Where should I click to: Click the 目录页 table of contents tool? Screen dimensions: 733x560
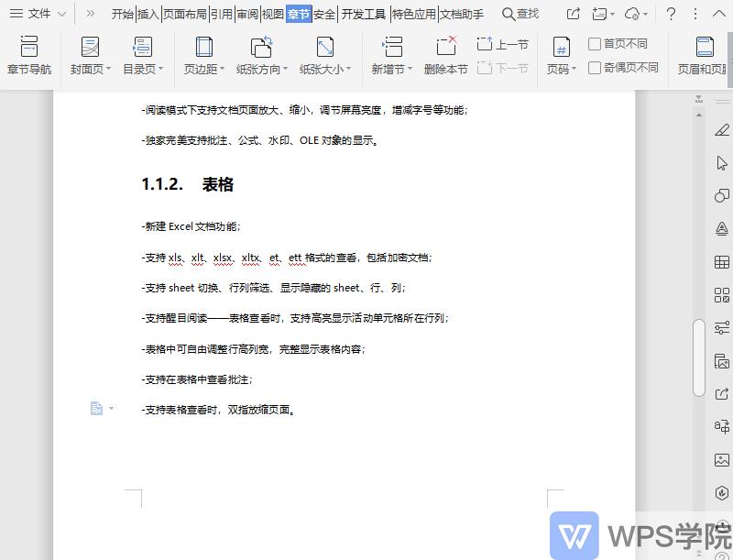click(142, 55)
